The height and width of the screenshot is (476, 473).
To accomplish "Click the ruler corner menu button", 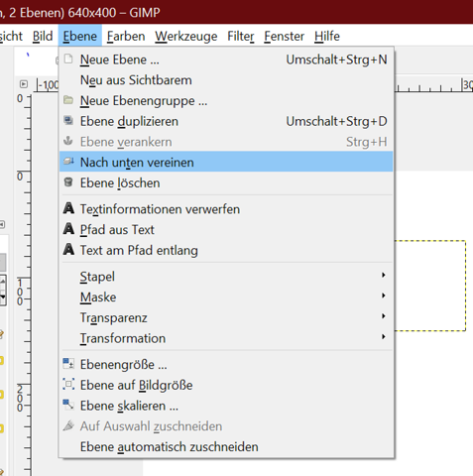I will click(x=24, y=84).
